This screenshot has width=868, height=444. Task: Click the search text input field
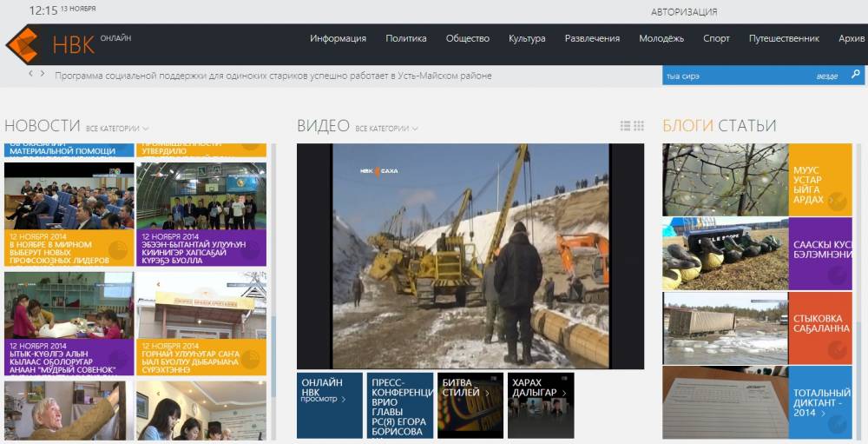coord(733,76)
